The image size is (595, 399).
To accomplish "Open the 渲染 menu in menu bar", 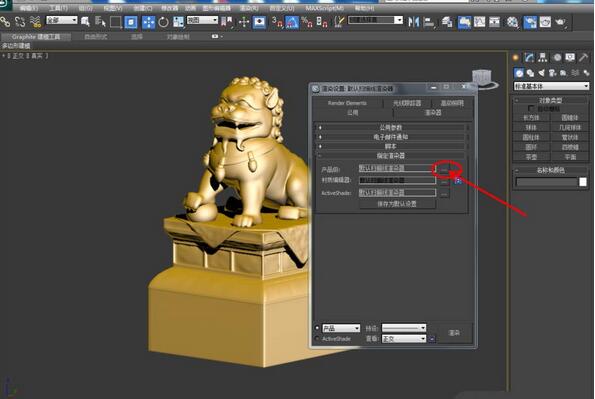I will coord(249,8).
